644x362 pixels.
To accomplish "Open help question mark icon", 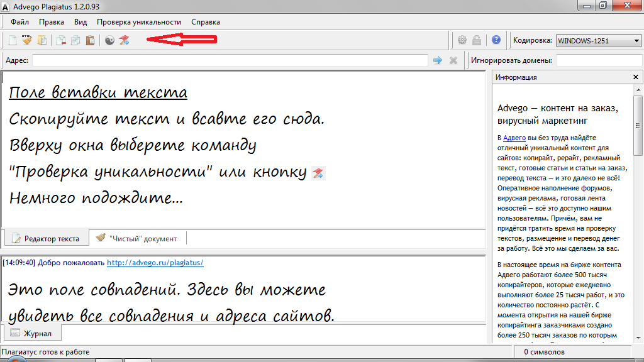I will [496, 40].
